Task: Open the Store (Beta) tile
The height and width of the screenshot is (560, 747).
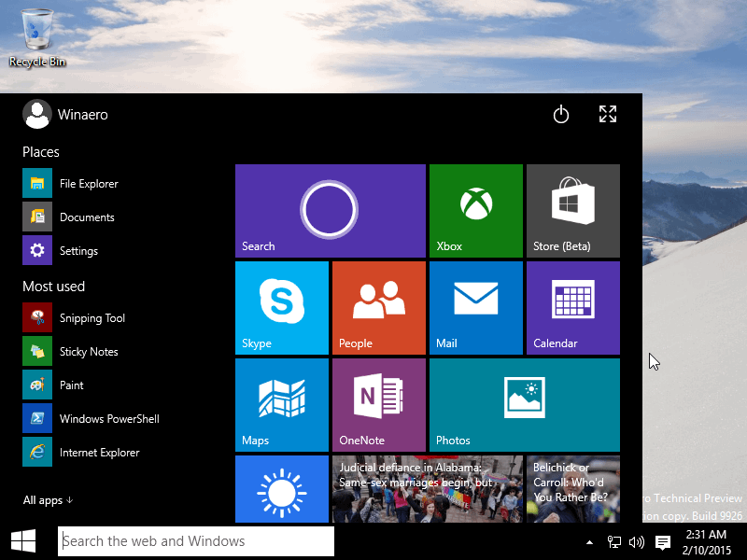Action: point(573,211)
